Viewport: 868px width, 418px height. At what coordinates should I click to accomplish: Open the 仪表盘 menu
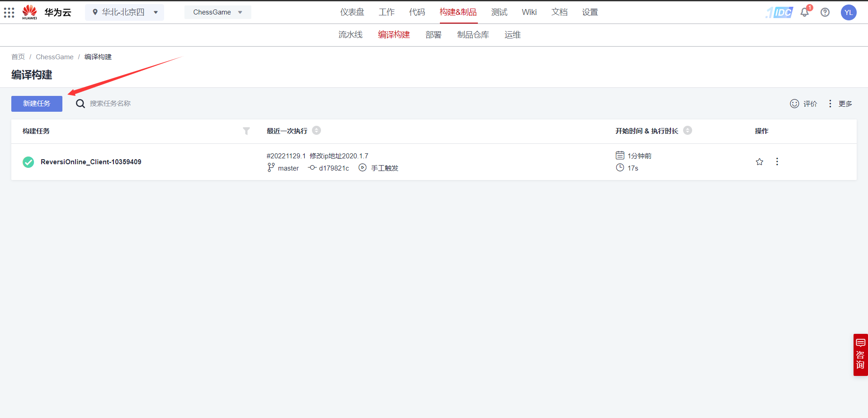click(x=352, y=12)
